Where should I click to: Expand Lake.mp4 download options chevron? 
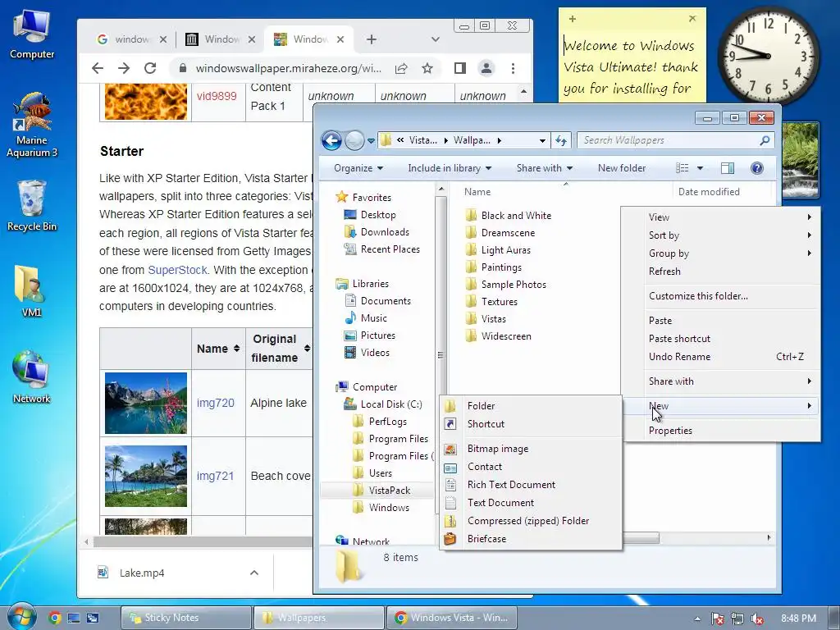point(254,573)
